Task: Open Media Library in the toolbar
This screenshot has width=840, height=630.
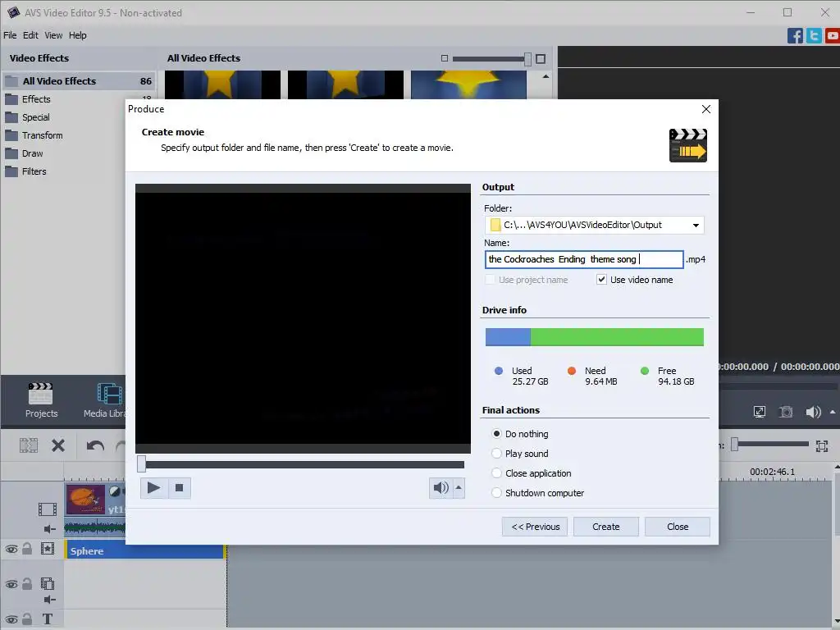Action: point(105,400)
